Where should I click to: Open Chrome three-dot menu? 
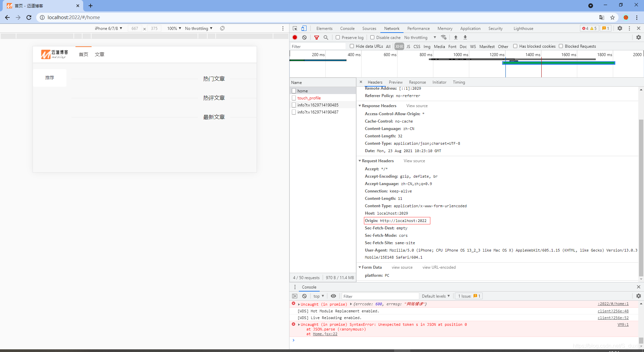(637, 17)
